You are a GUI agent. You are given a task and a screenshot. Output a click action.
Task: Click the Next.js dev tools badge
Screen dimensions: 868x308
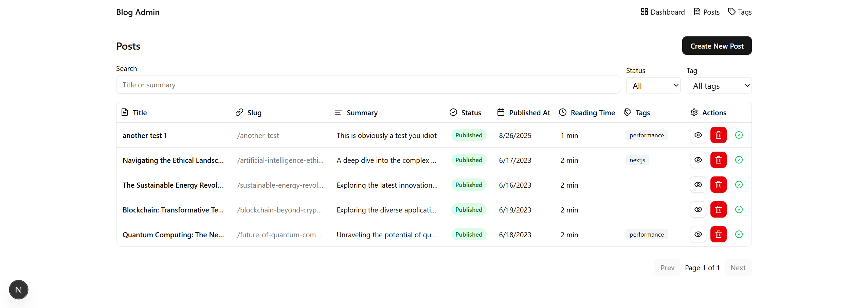pos(19,290)
